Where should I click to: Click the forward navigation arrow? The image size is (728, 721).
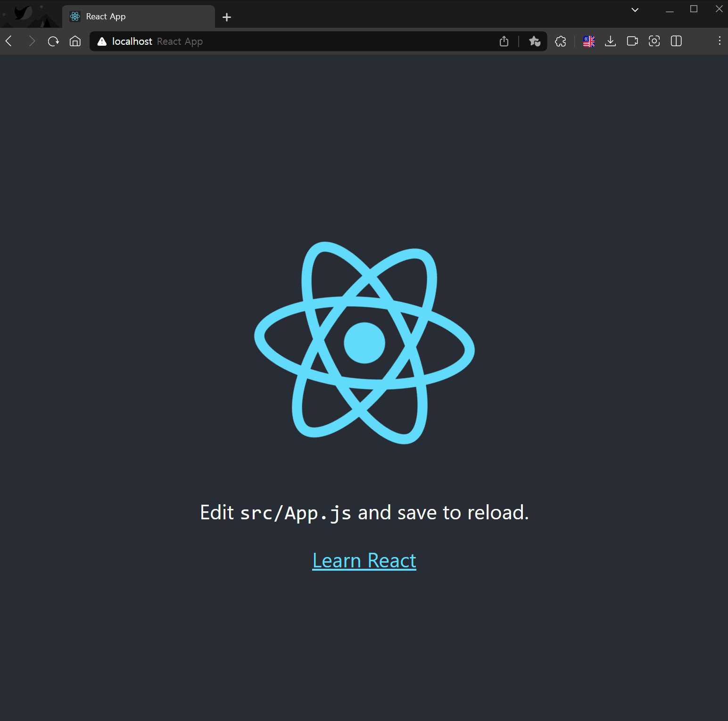[32, 41]
